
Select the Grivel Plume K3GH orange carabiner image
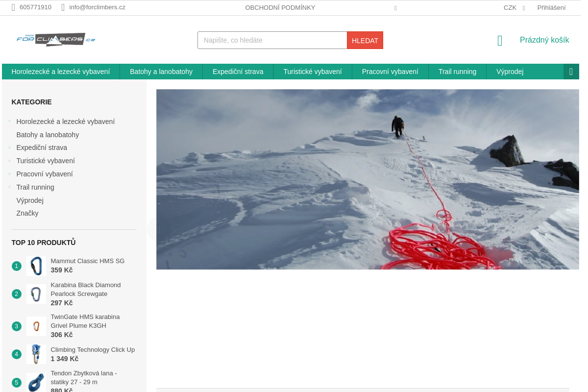36,326
